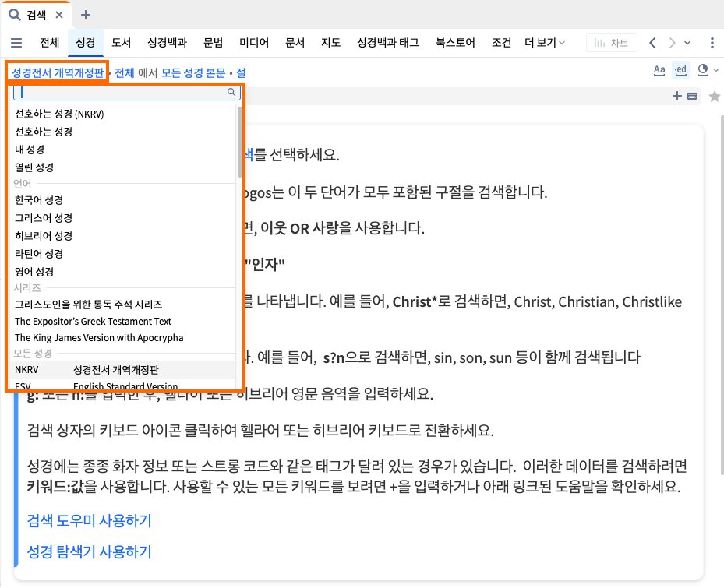Image resolution: width=724 pixels, height=588 pixels.
Task: Open the 미디어 tab
Action: pyautogui.click(x=254, y=43)
